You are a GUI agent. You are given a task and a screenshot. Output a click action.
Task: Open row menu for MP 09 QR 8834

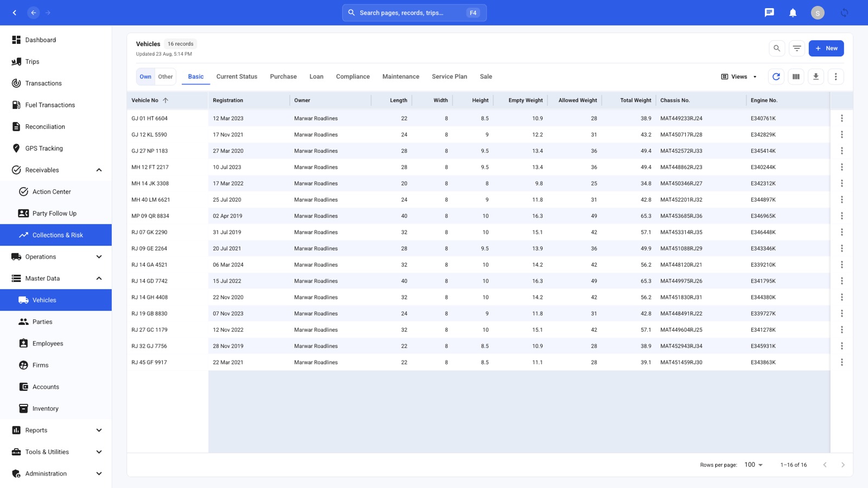841,216
